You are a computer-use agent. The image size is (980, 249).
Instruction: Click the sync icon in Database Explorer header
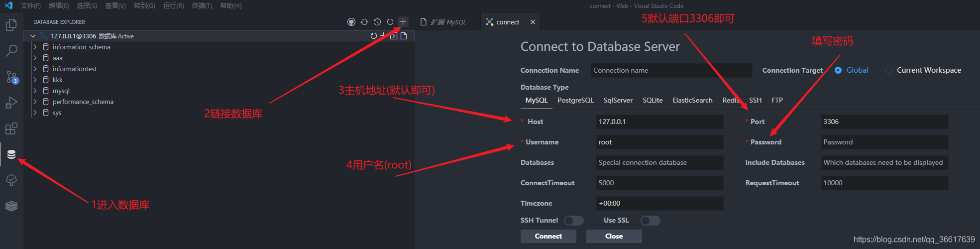tap(364, 22)
